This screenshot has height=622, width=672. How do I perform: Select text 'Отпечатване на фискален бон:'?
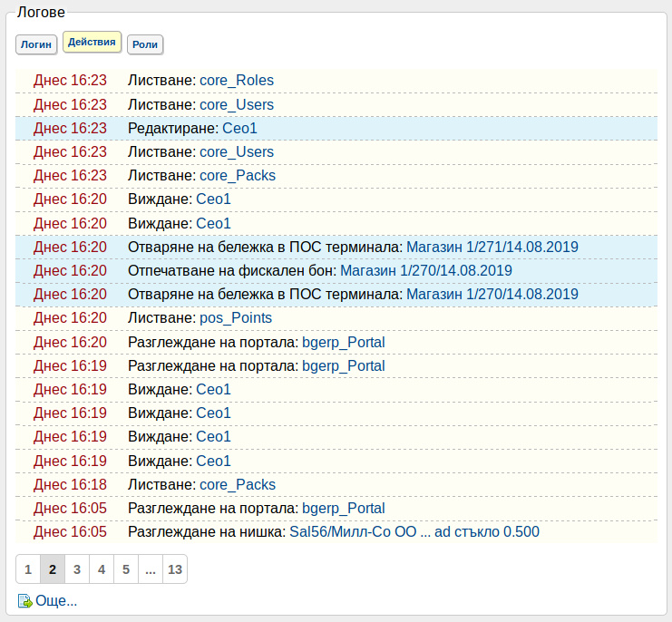[232, 270]
